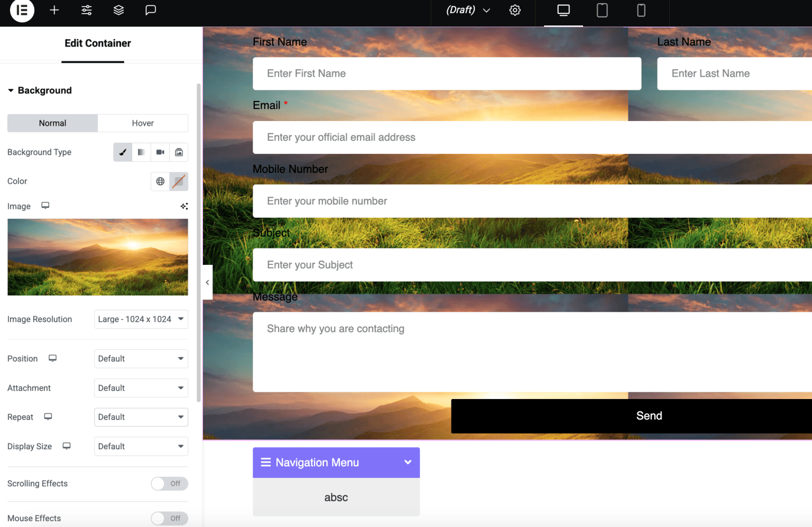Click the crossed-out Color swatch
812x527 pixels.
(x=179, y=181)
